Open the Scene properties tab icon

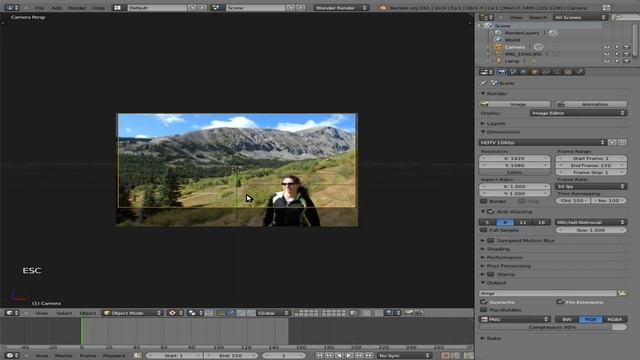[x=513, y=72]
